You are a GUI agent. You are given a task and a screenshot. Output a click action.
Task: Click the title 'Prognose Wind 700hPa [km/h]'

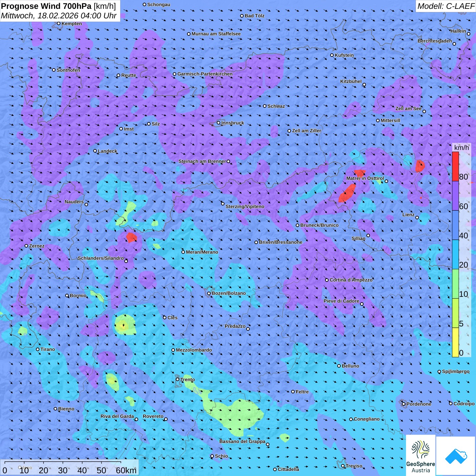point(58,6)
